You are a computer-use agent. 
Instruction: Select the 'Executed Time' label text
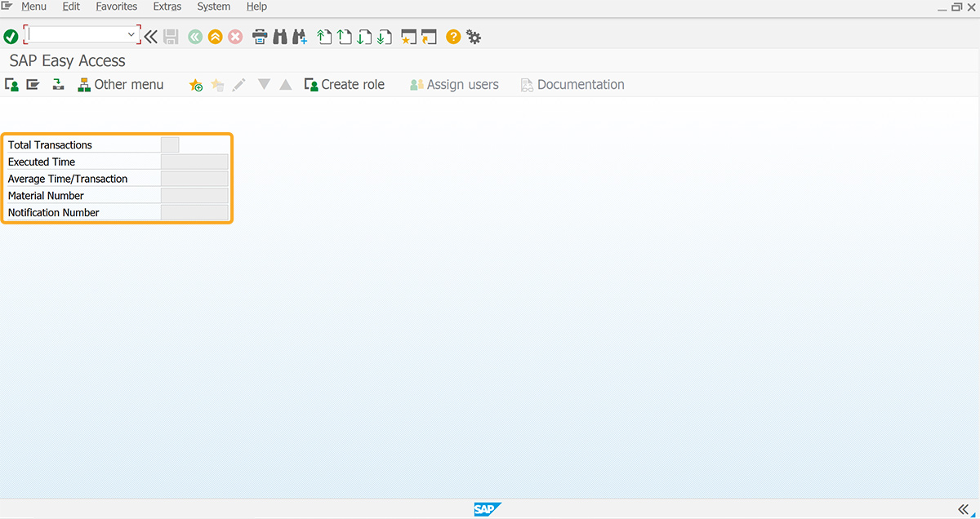[42, 162]
